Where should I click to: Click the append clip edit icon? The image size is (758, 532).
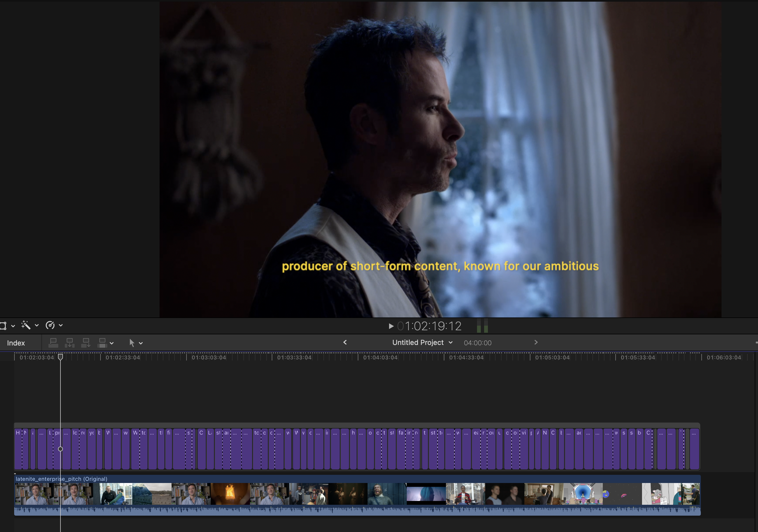pyautogui.click(x=86, y=343)
